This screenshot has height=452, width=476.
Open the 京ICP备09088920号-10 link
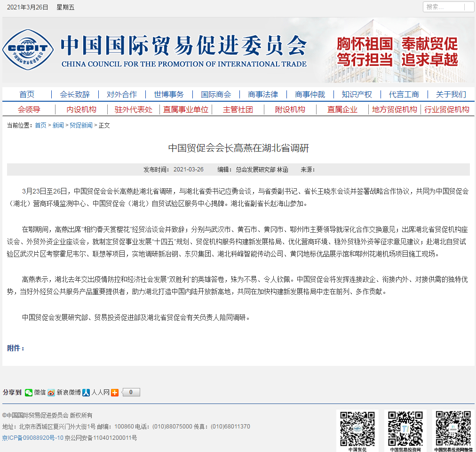(x=32, y=438)
